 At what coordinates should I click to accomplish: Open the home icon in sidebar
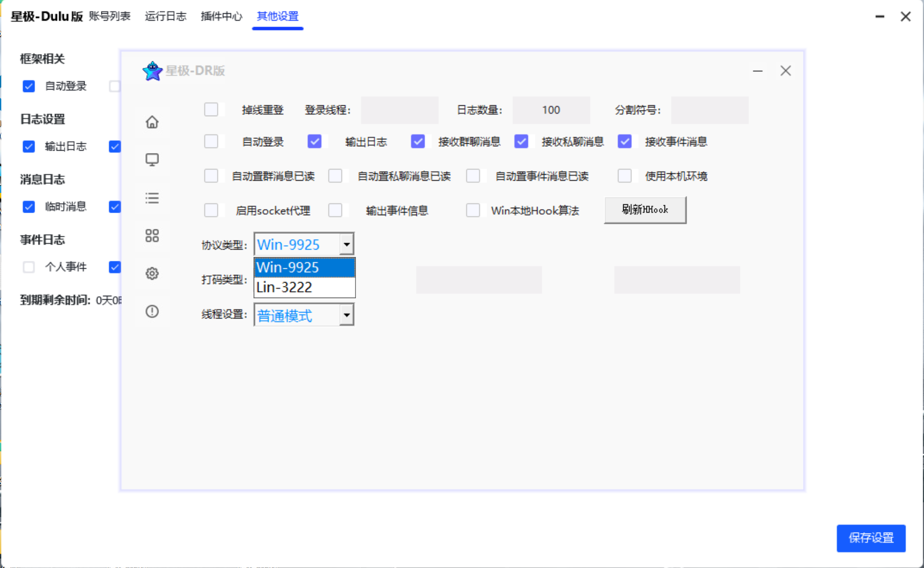tap(152, 122)
